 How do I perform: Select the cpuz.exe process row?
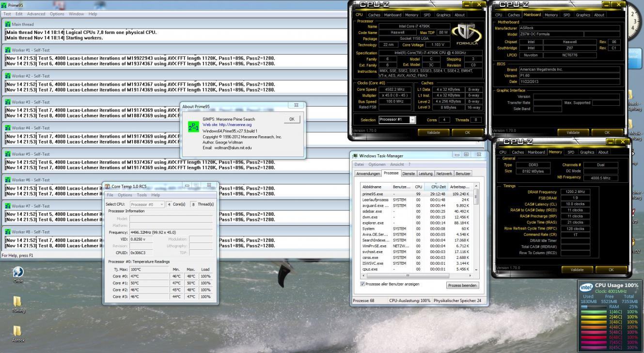coord(416,269)
